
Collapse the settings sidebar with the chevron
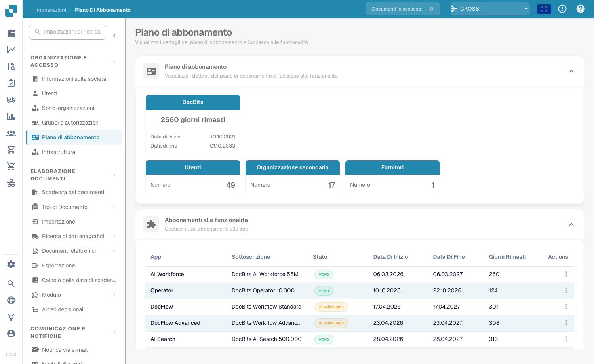coord(114,36)
